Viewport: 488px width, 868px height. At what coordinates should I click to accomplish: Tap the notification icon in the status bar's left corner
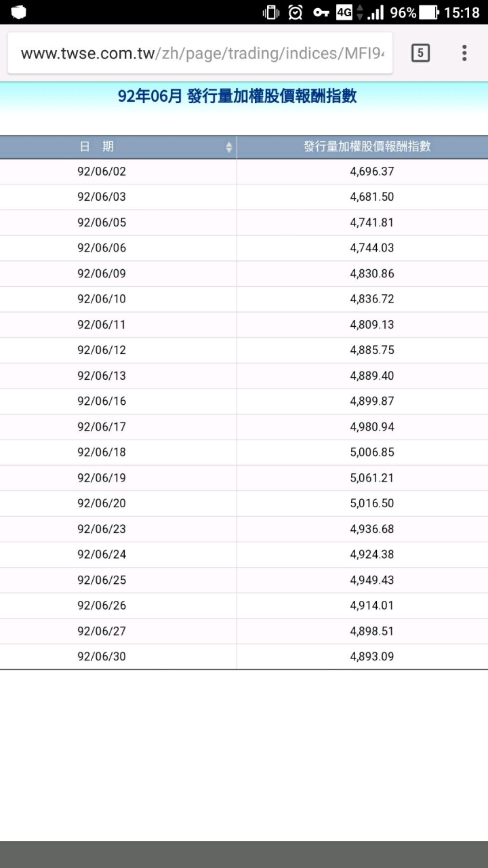point(19,12)
